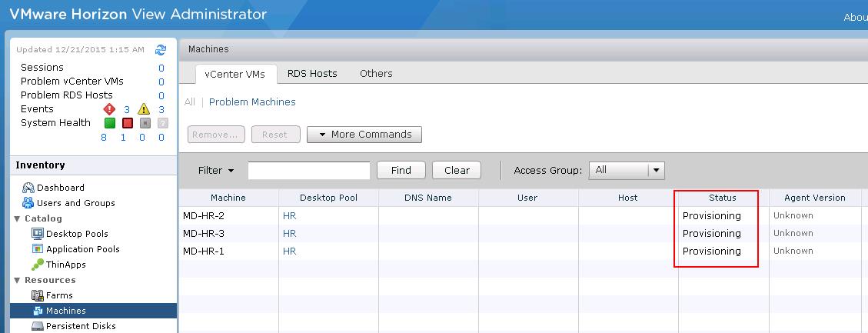Click the yellow warning Events icon
Viewport: 868px width, 333px height.
tap(143, 109)
